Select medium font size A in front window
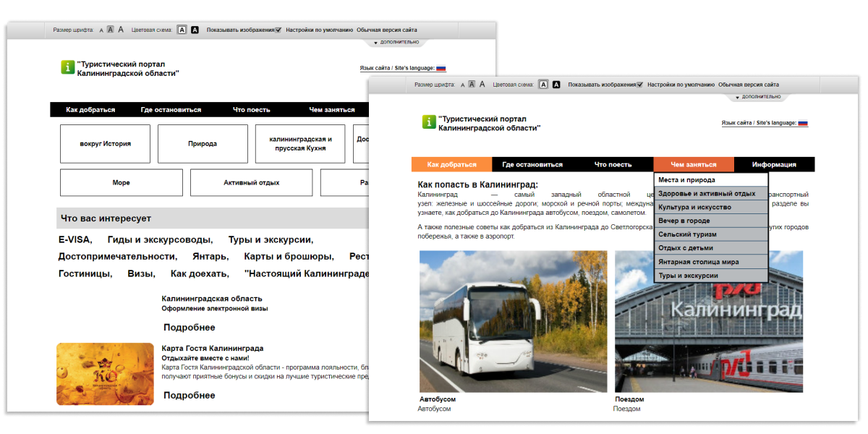The height and width of the screenshot is (434, 868). pos(472,85)
